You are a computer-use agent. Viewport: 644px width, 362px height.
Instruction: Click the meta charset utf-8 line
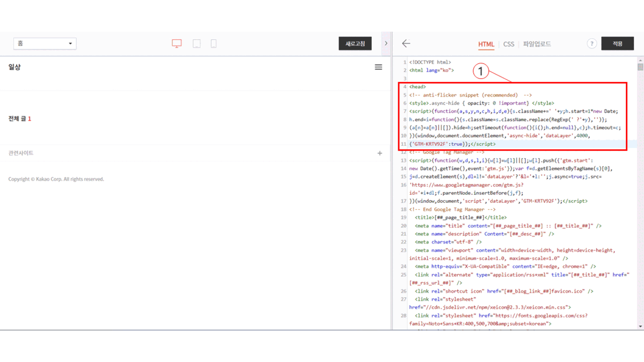click(448, 242)
